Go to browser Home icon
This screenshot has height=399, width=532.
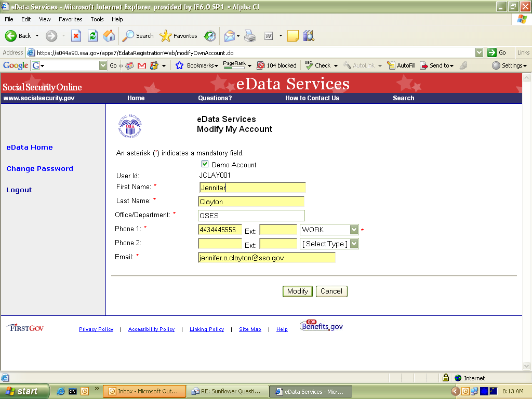click(109, 36)
